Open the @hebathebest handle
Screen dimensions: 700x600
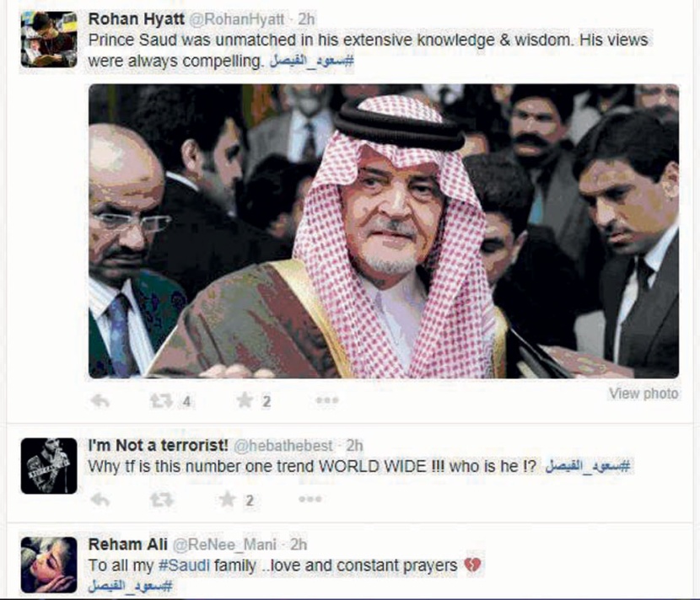(283, 446)
